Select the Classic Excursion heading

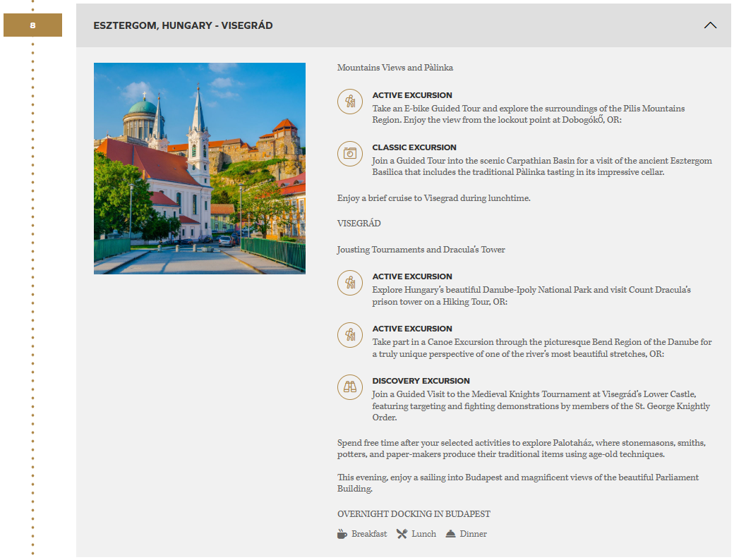coord(414,147)
